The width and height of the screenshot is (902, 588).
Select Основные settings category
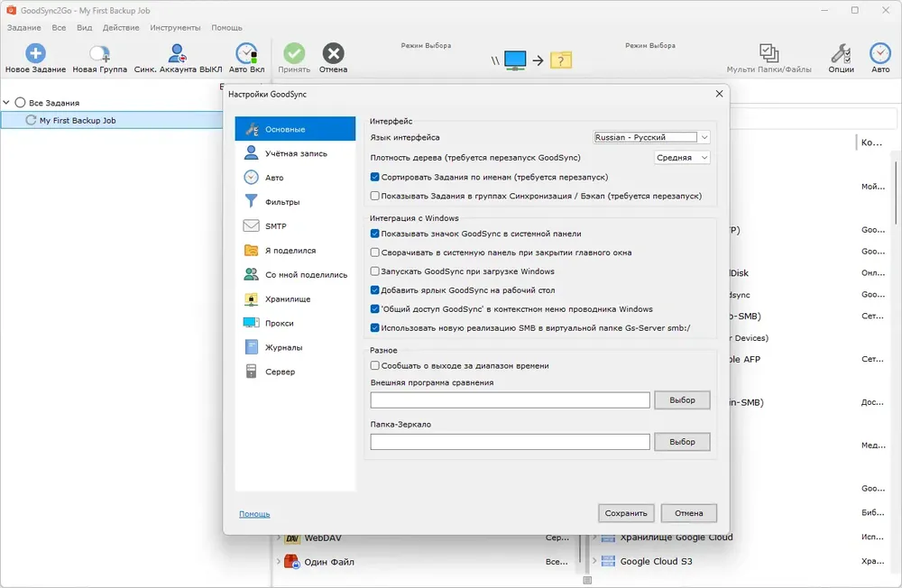pyautogui.click(x=295, y=129)
